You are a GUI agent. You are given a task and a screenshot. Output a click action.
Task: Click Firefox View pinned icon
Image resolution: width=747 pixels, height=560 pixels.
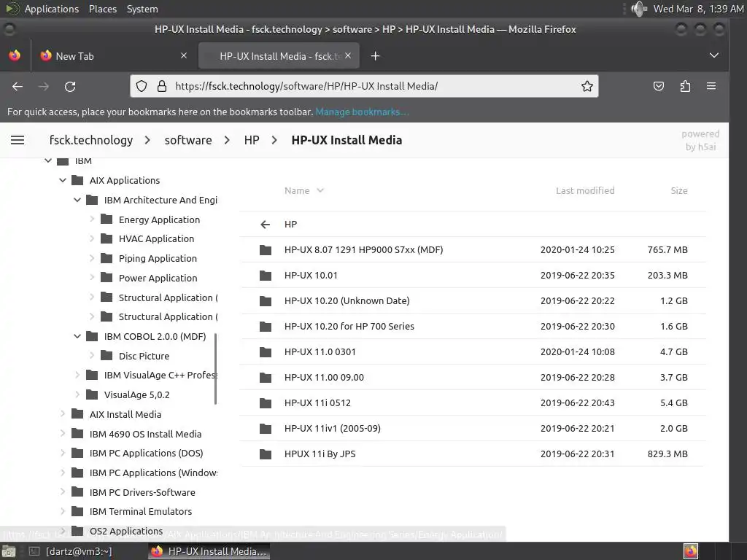tap(15, 55)
